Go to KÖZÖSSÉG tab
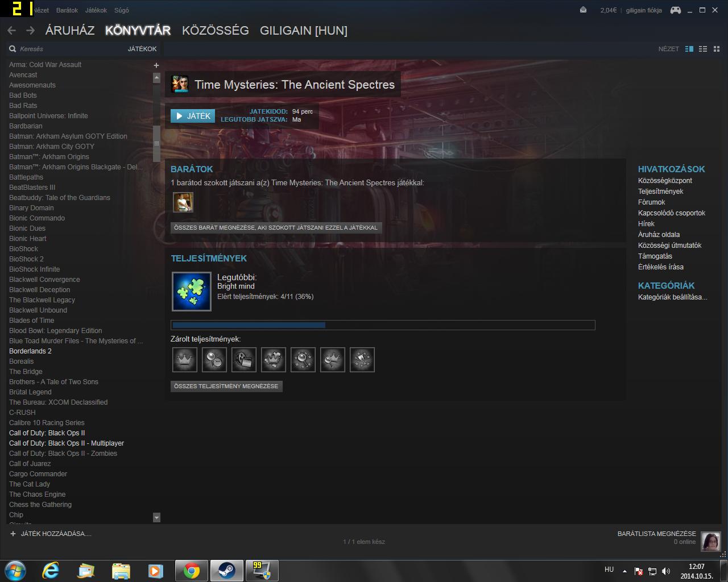This screenshot has width=728, height=582. pyautogui.click(x=216, y=31)
